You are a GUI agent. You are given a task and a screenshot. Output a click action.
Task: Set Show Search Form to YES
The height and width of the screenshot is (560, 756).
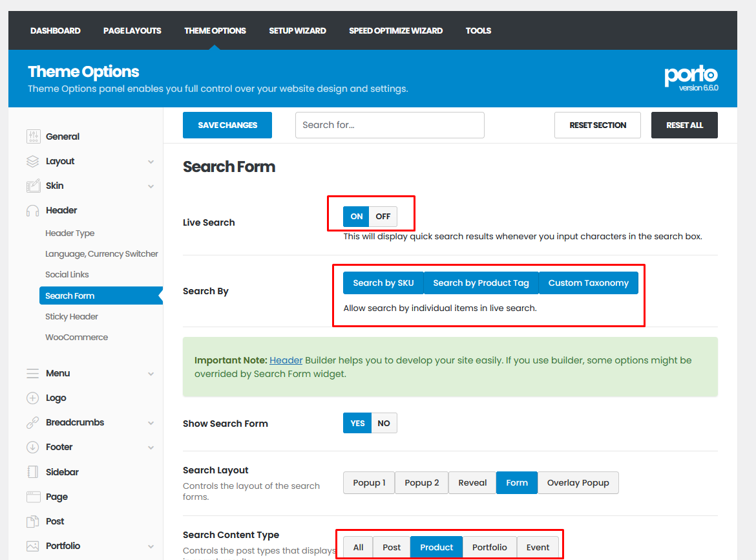(x=357, y=423)
